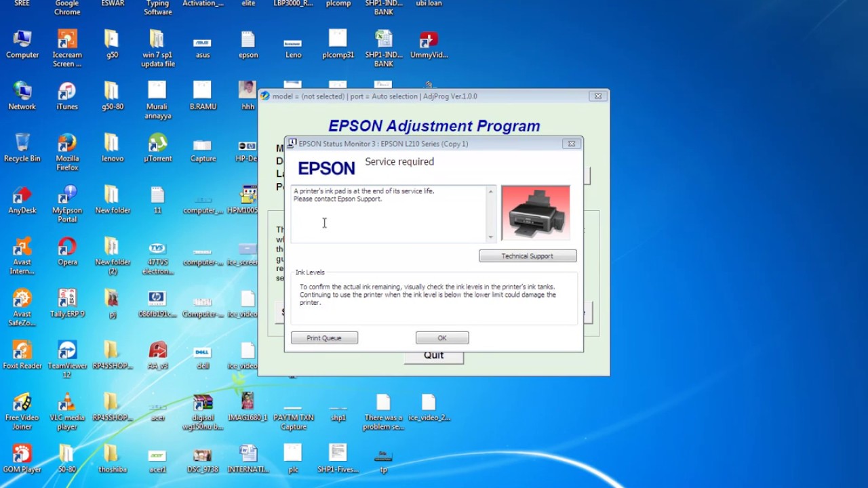Screen dimensions: 868x488
Task: Select the pj folder
Action: click(x=112, y=303)
